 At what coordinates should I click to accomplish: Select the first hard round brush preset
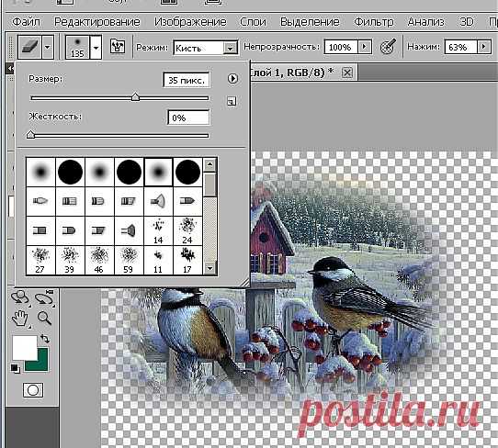[x=70, y=172]
